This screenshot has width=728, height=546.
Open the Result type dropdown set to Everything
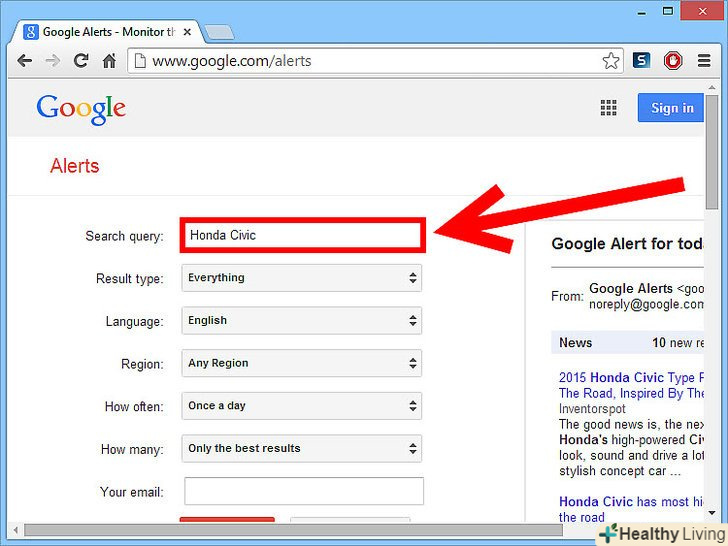[x=302, y=278]
